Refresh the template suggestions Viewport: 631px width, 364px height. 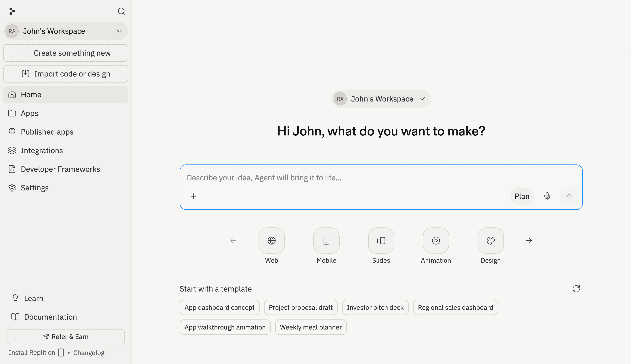(x=576, y=289)
